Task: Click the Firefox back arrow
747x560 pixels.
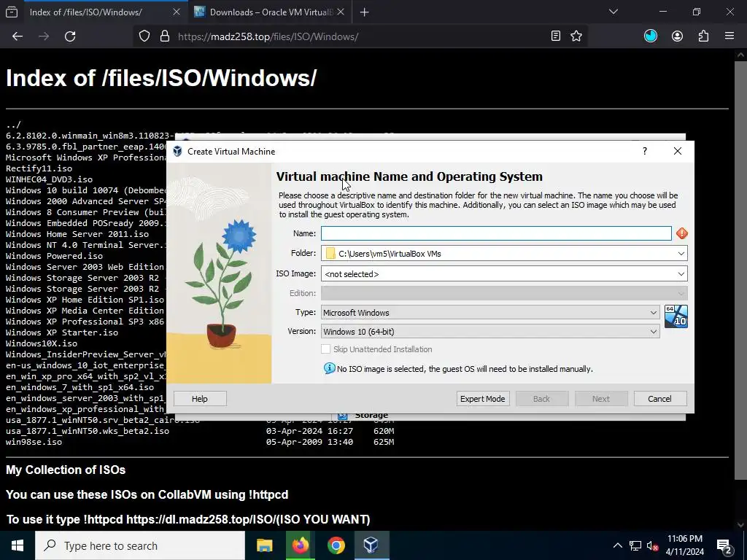Action: click(x=18, y=36)
